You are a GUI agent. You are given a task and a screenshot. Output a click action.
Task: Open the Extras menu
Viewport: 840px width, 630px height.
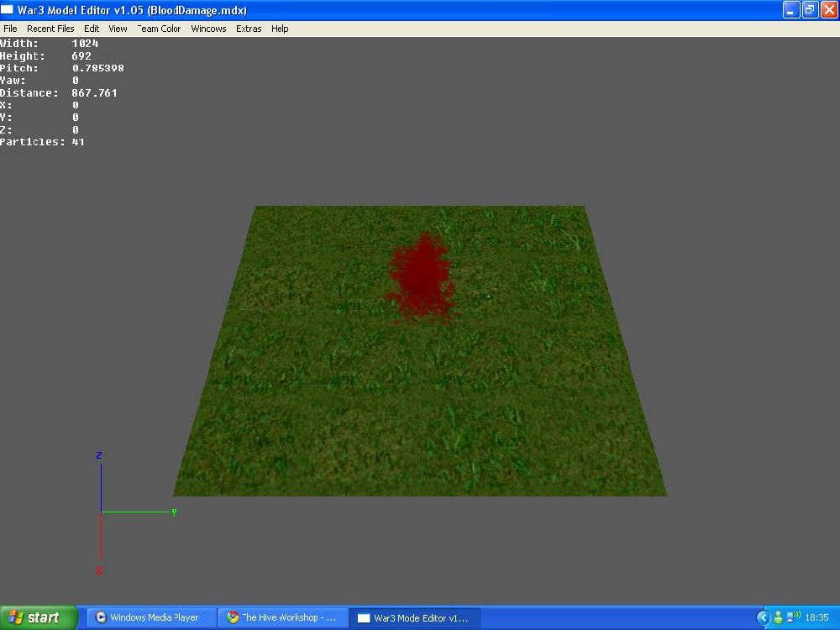[x=249, y=29]
